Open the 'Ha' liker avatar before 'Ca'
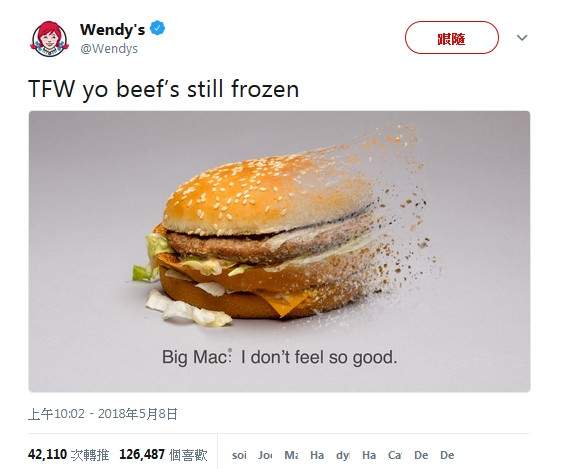The width and height of the screenshot is (563, 469). 369,455
